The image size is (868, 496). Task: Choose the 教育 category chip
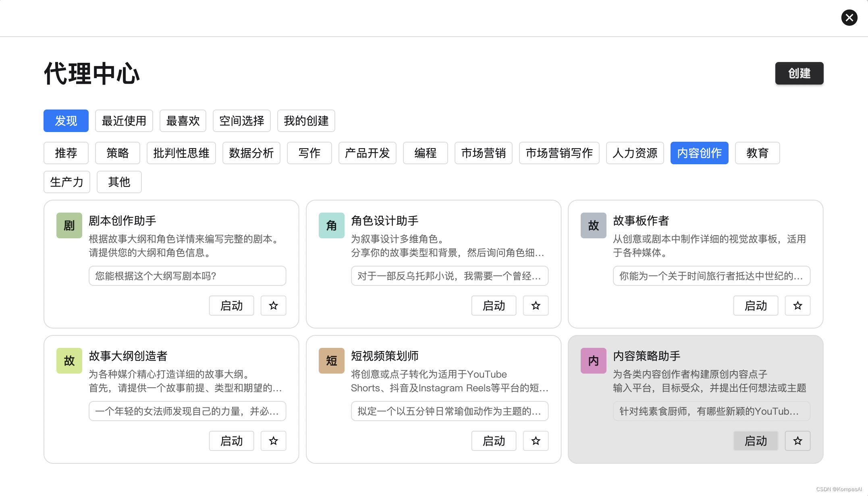point(757,153)
